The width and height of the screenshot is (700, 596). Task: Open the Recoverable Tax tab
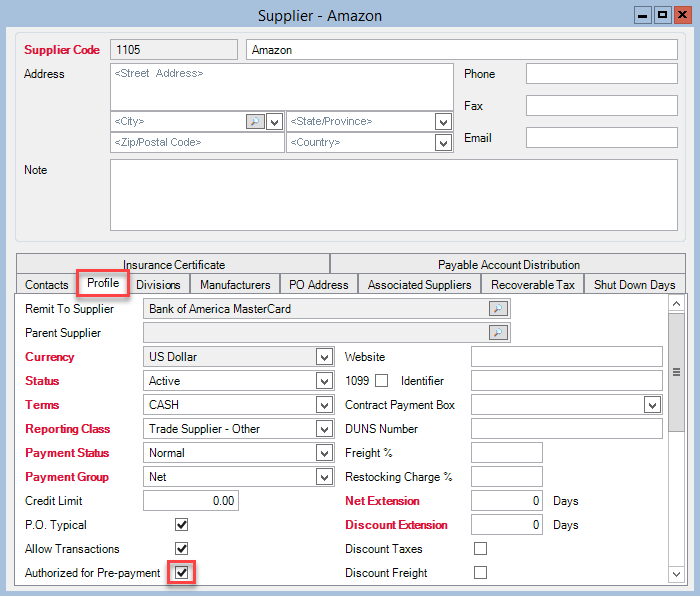click(533, 285)
